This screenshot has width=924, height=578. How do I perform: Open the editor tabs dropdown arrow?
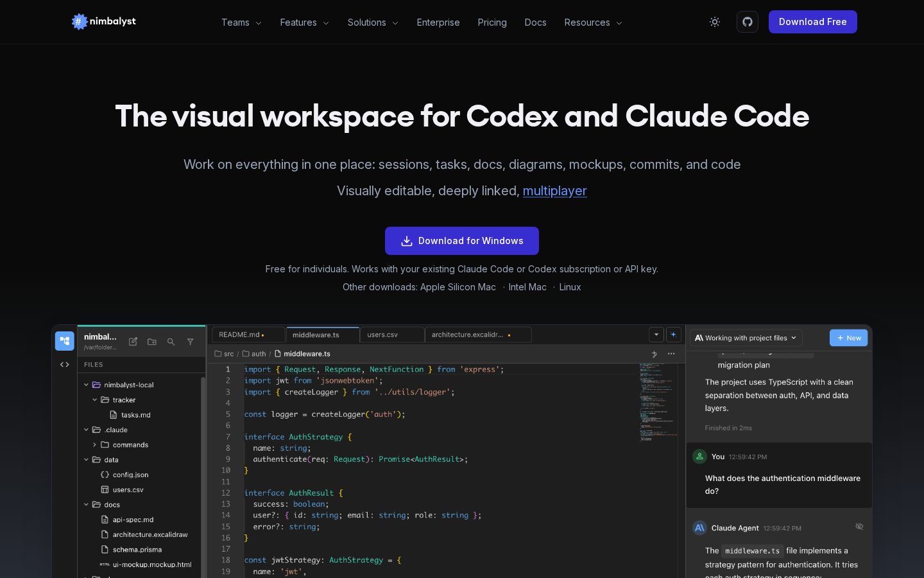(x=656, y=335)
